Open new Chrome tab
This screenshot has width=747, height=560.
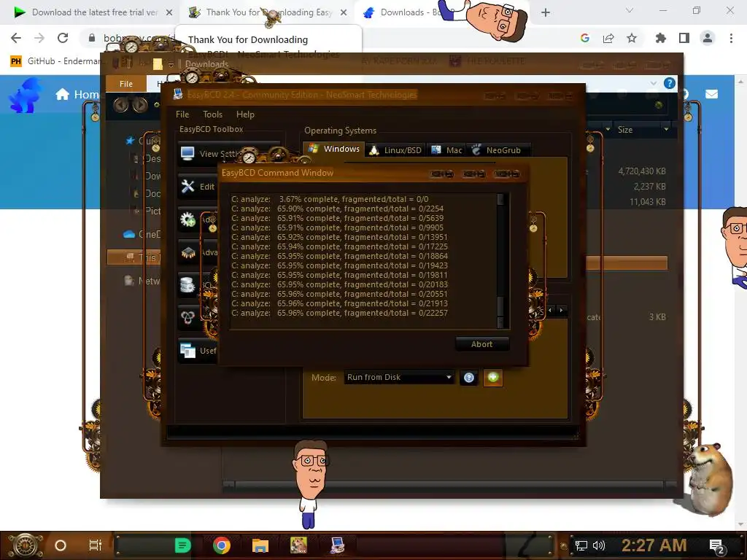546,12
